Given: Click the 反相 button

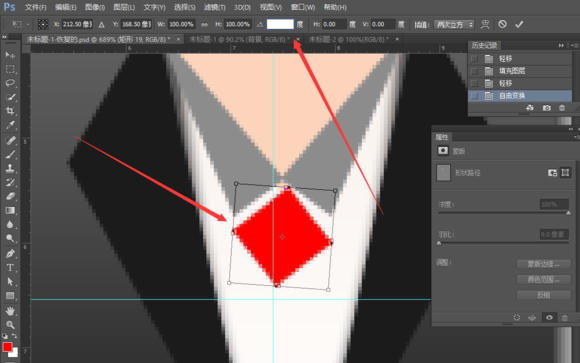Looking at the screenshot, I should point(543,295).
